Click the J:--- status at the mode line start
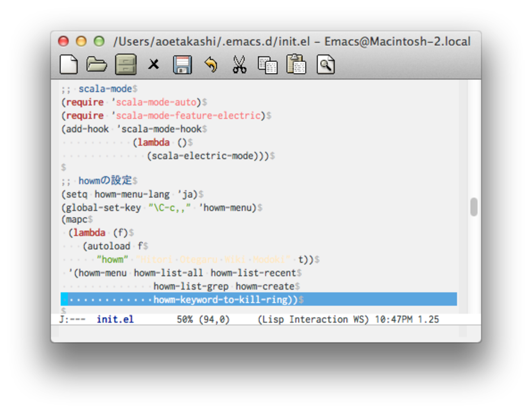The width and height of the screenshot is (532, 413). pos(72,319)
